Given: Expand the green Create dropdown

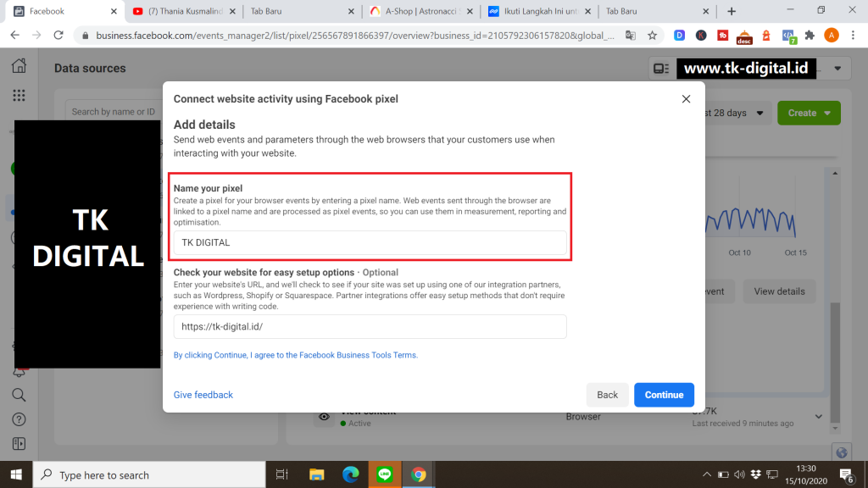Looking at the screenshot, I should (x=810, y=113).
